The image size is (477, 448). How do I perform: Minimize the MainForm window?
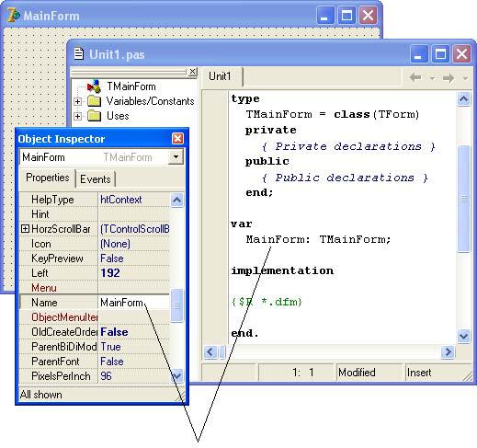(324, 16)
